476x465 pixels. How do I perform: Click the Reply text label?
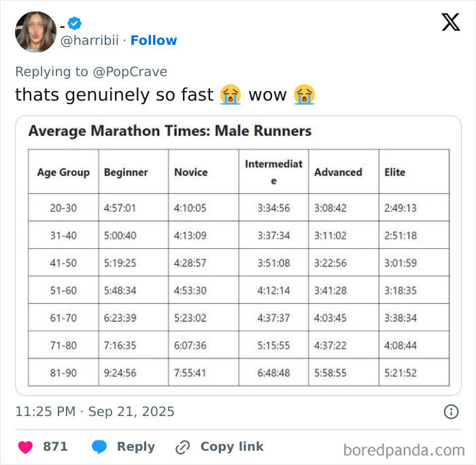coord(135,447)
